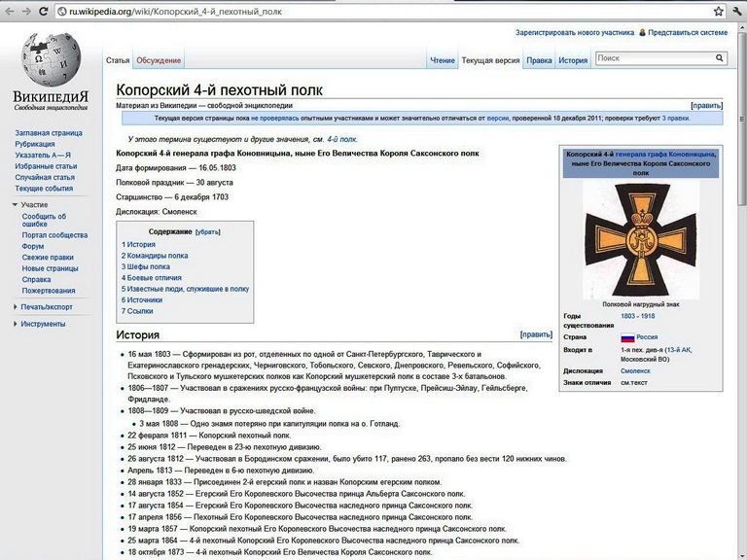Open Заглавная страница in sidebar
The height and width of the screenshot is (560, 747).
(49, 133)
